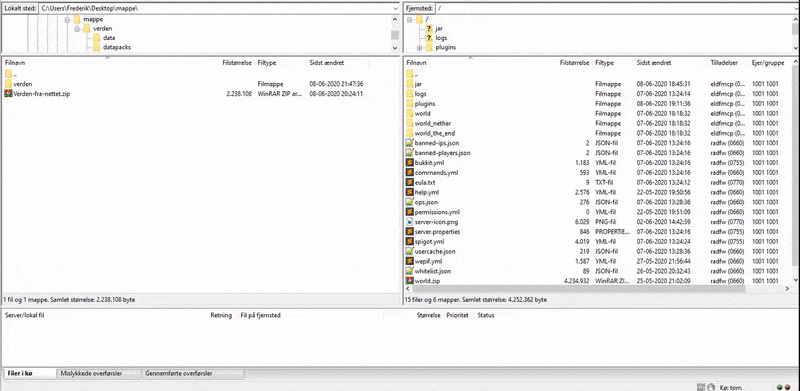Image resolution: width=800 pixels, height=391 pixels.
Task: Select eula.txt file icon
Action: (x=409, y=182)
